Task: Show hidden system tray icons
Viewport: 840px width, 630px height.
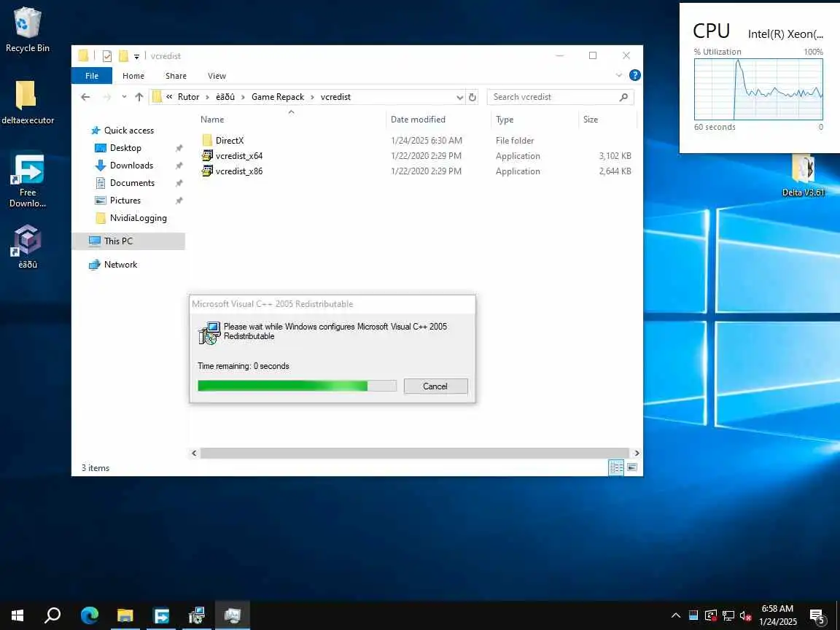Action: (x=676, y=615)
